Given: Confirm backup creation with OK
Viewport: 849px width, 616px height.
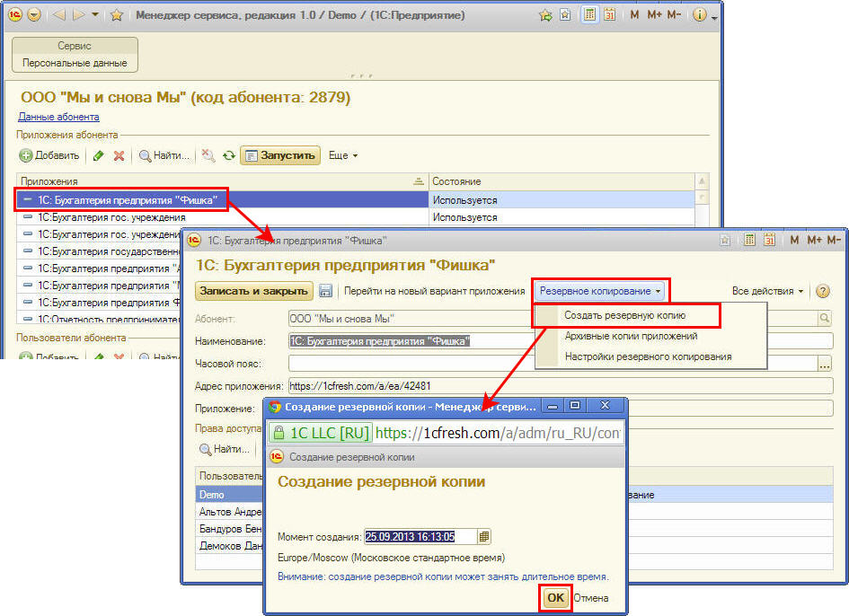Looking at the screenshot, I should [555, 598].
